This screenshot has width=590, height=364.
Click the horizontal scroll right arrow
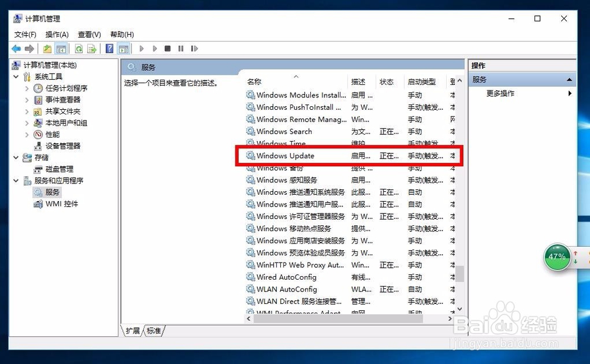click(450, 319)
